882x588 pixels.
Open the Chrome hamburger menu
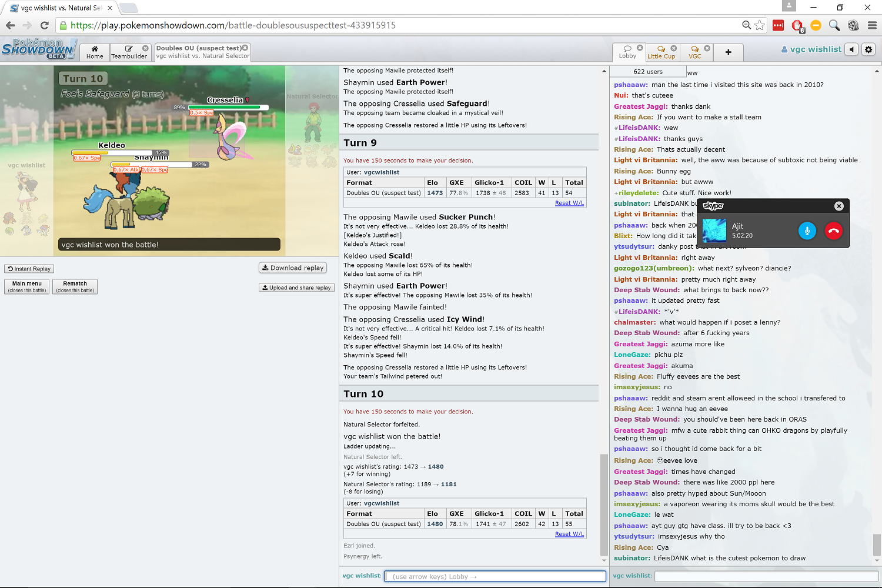tap(872, 25)
